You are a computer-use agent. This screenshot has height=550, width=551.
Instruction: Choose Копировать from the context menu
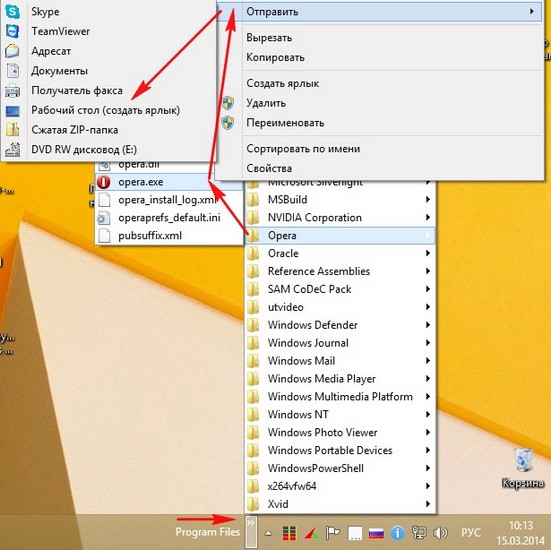click(380, 57)
